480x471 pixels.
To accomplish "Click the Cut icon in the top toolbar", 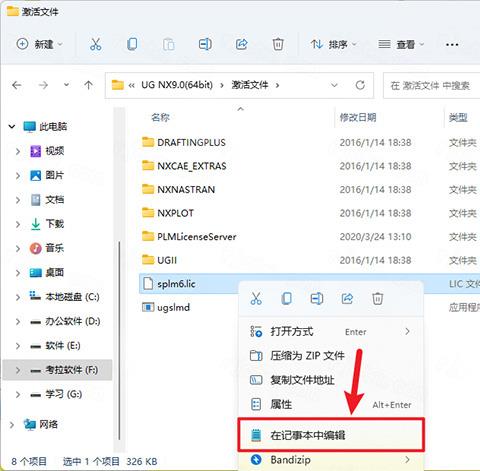I will pyautogui.click(x=95, y=44).
